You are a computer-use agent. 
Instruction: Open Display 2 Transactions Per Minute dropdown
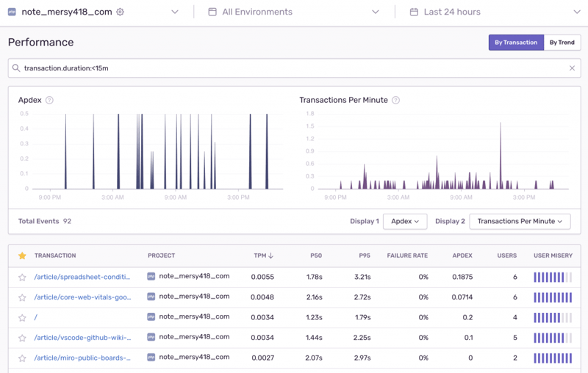(520, 221)
